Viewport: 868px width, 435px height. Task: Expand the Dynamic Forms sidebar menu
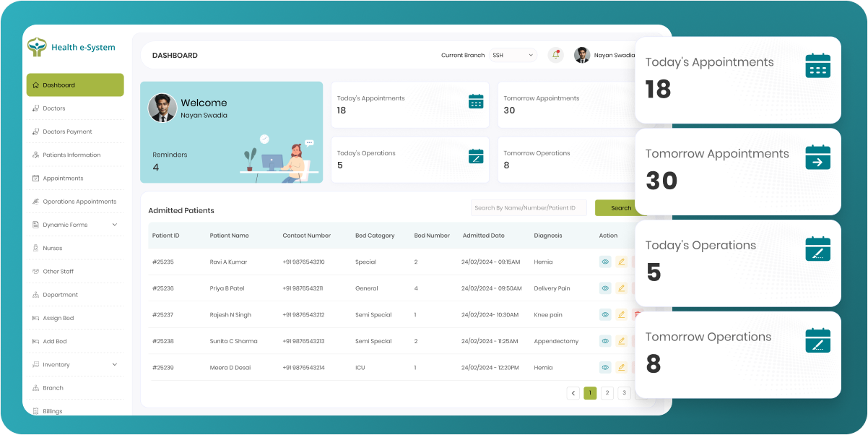coord(115,225)
